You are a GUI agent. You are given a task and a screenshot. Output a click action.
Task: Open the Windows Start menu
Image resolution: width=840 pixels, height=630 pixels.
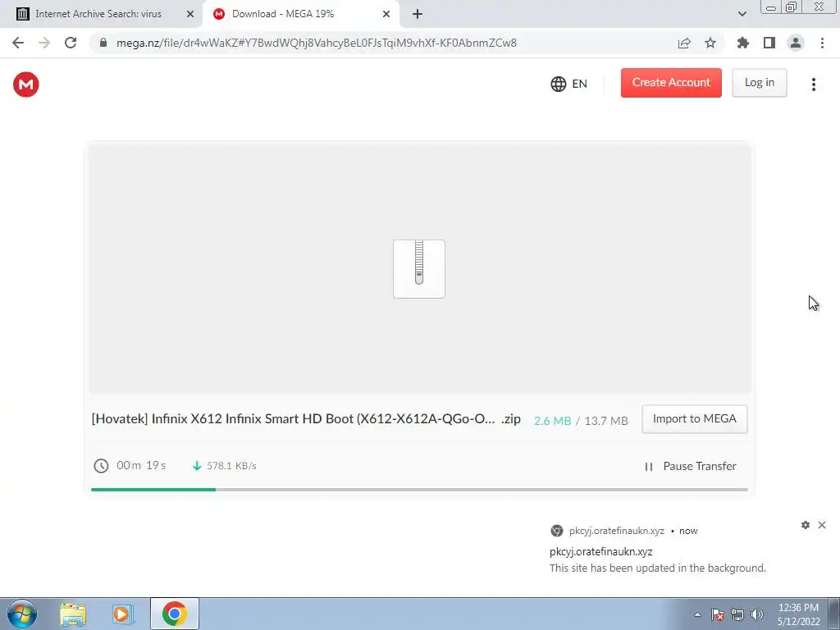[22, 614]
